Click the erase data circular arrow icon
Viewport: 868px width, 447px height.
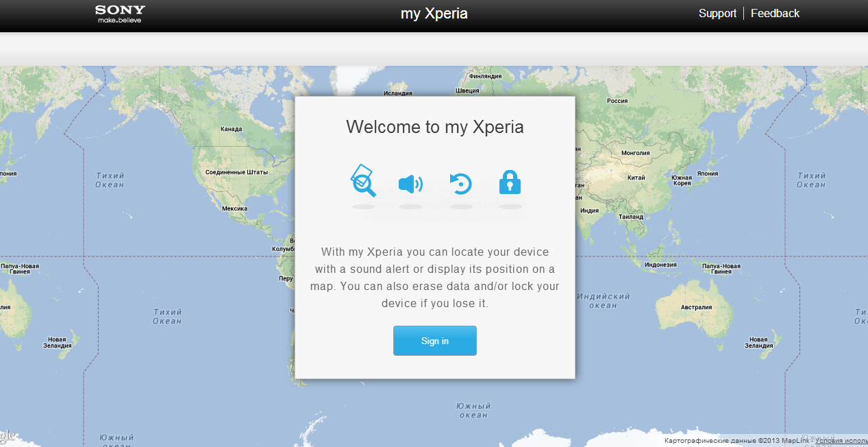coord(461,184)
